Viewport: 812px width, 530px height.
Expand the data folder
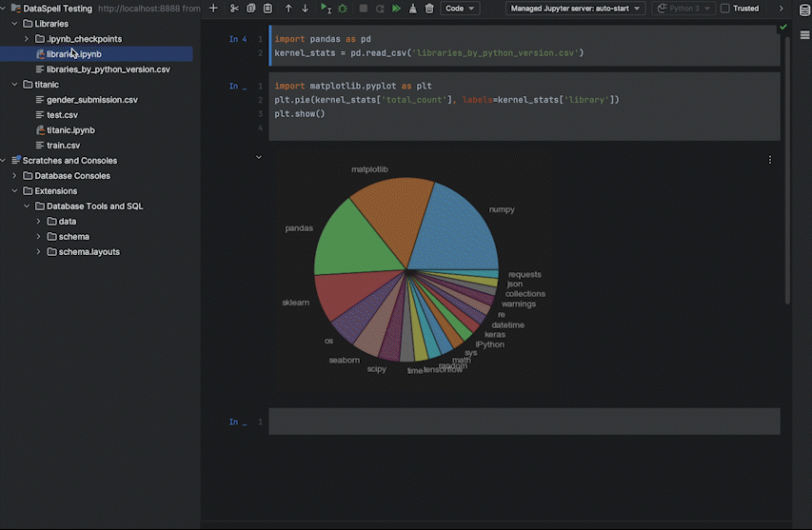38,222
